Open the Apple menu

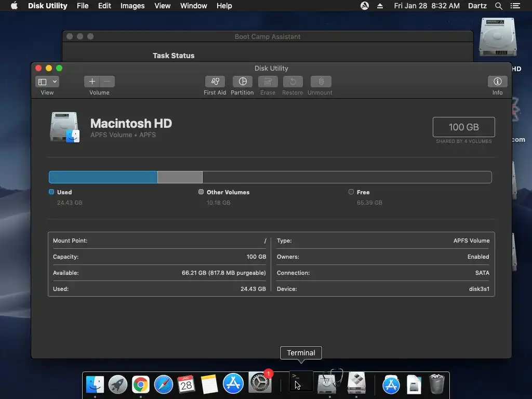coord(14,6)
